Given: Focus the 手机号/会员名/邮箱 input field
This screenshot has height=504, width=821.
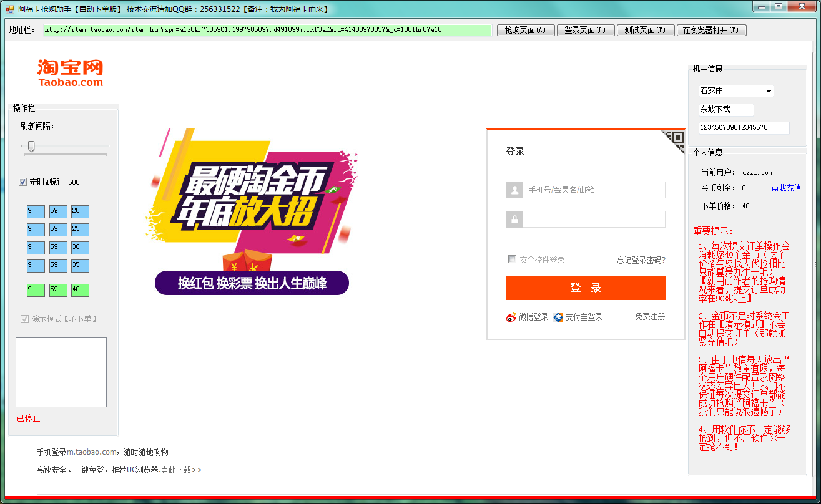Looking at the screenshot, I should [594, 190].
